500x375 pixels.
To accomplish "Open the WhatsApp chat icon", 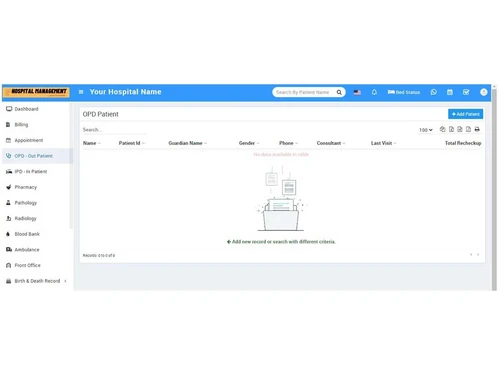I will [433, 92].
